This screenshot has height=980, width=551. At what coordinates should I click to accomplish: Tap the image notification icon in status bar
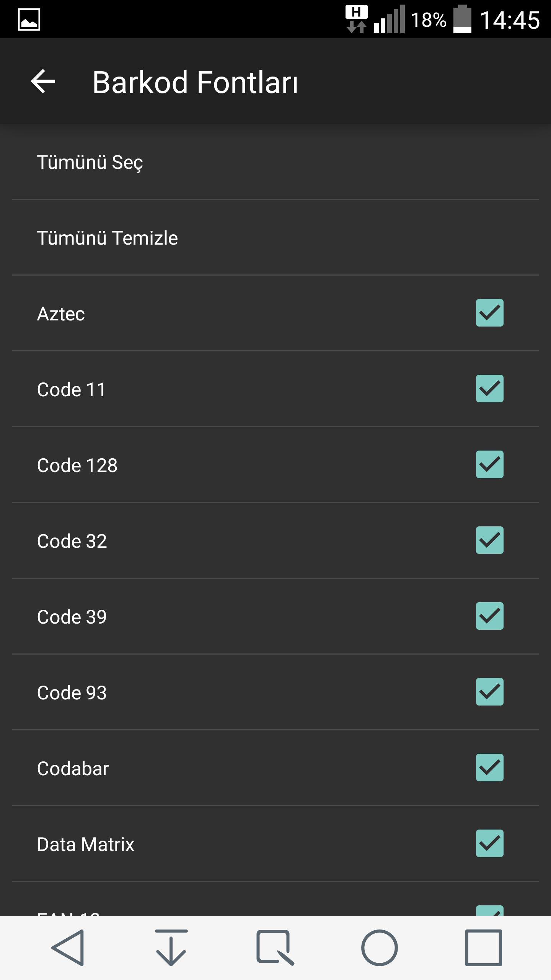[x=29, y=19]
